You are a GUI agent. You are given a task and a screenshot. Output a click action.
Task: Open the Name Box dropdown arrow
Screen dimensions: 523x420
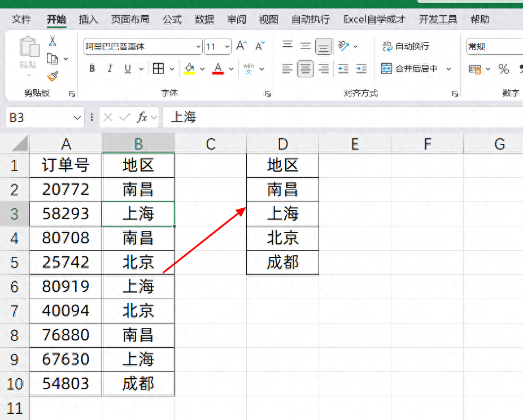coord(77,117)
